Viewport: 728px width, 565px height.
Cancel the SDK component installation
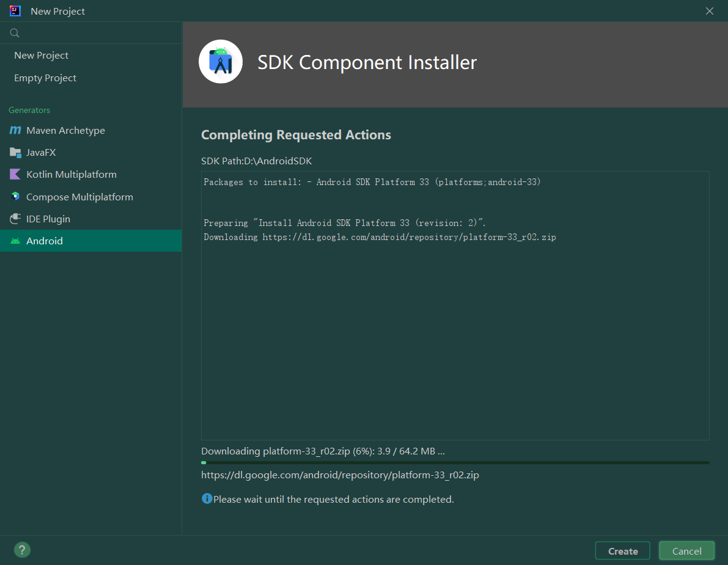coord(686,551)
